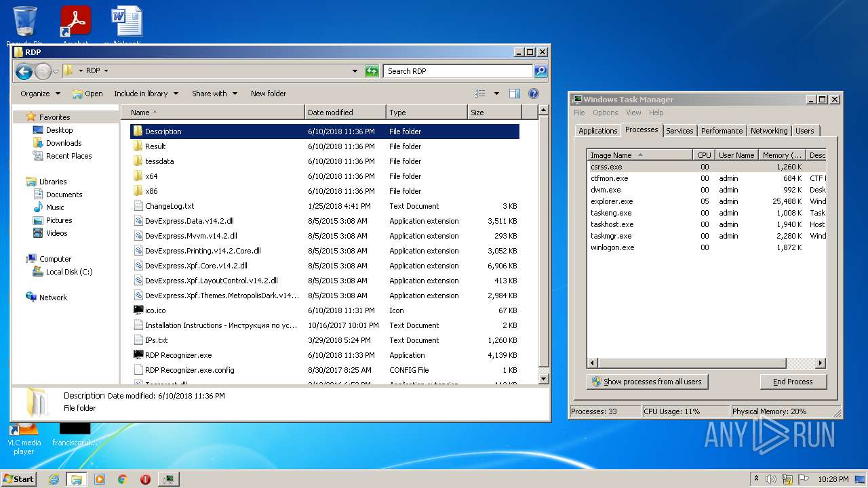
Task: Select Downloads in Favorites
Action: pos(64,143)
